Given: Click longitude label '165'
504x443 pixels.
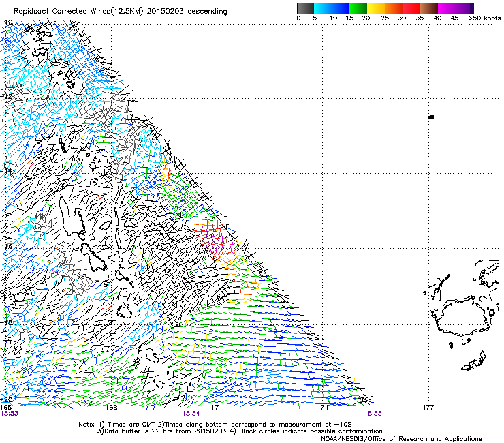Looking at the screenshot, I should 5,408.
